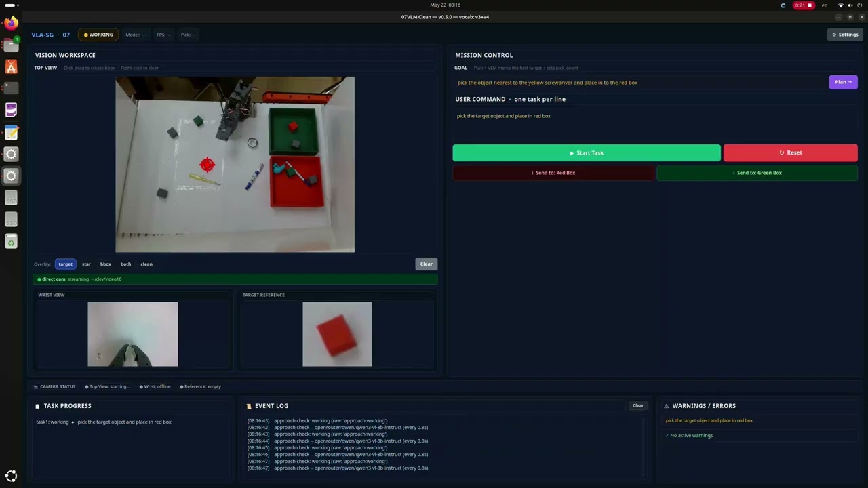Click the 'FPS: —' readout
This screenshot has height=488, width=868.
(164, 35)
